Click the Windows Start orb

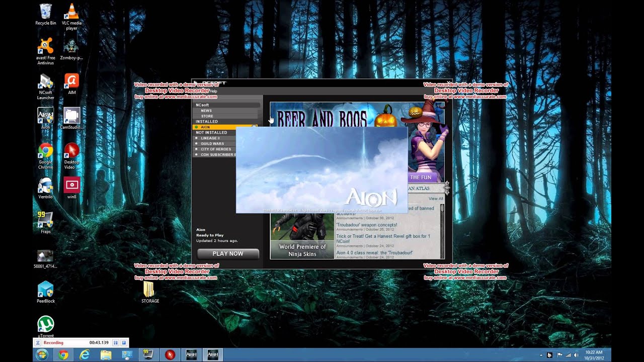pos(42,355)
